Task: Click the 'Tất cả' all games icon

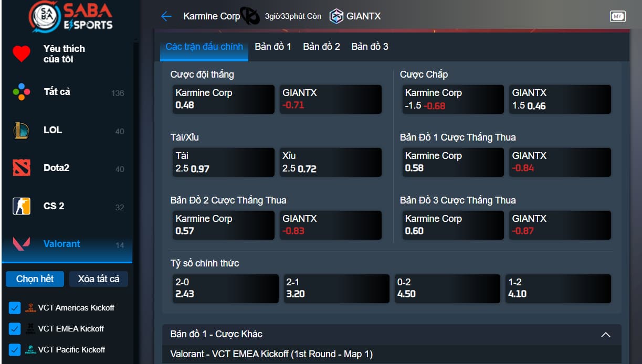Action: coord(22,92)
